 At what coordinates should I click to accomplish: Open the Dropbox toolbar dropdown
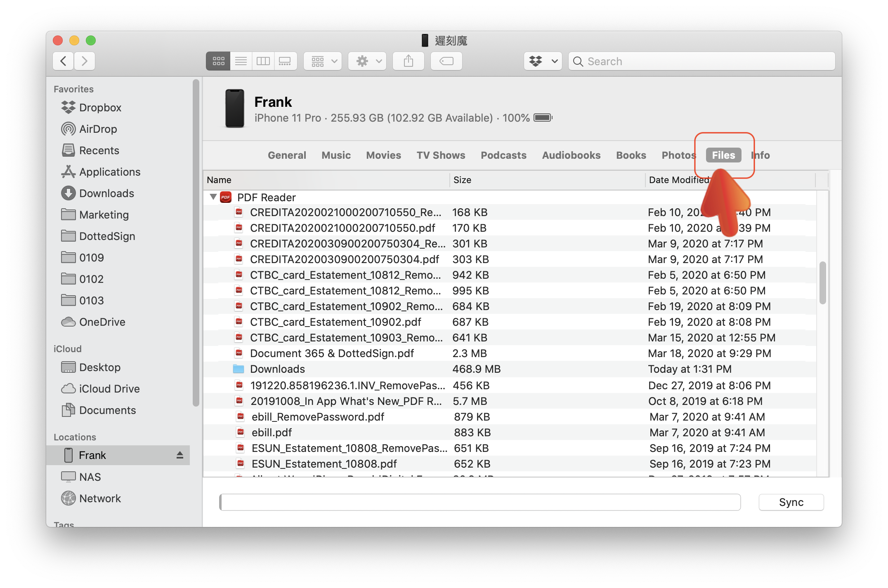pyautogui.click(x=543, y=61)
